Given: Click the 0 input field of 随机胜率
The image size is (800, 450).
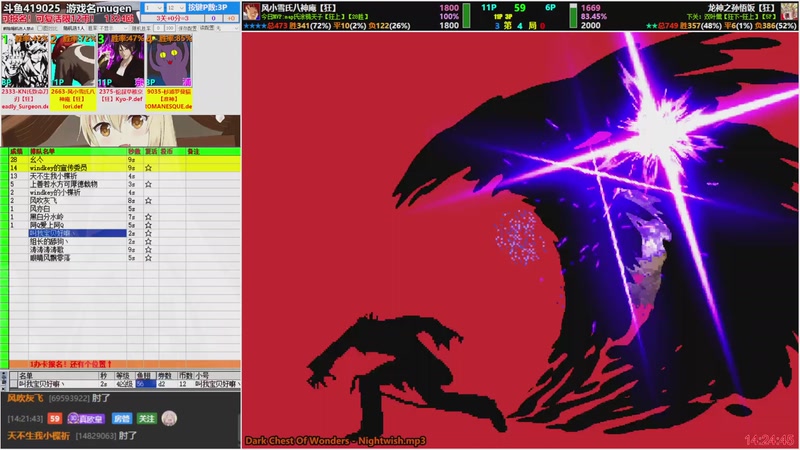Looking at the screenshot, I should pos(159,28).
